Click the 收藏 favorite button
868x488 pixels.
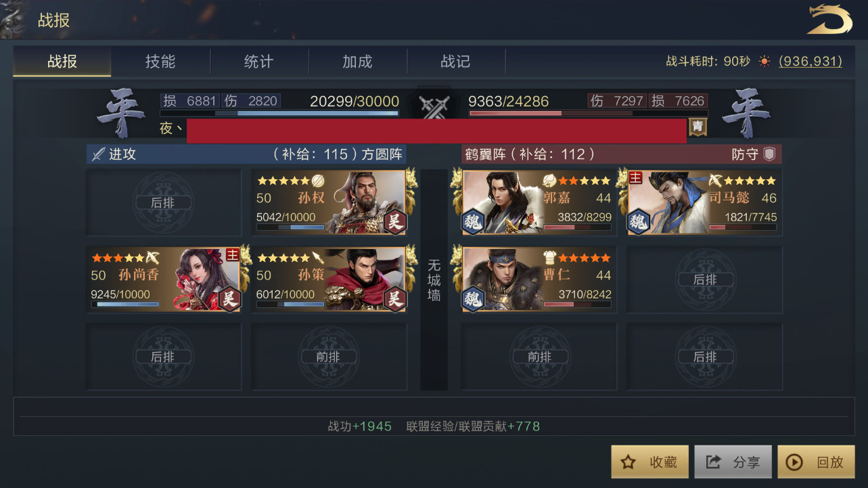tap(650, 462)
